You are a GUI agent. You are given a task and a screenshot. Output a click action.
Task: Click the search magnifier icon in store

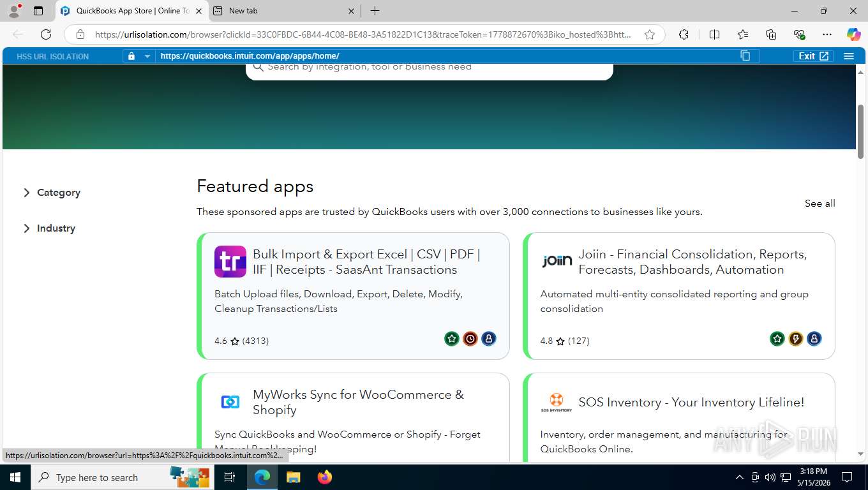coord(258,66)
